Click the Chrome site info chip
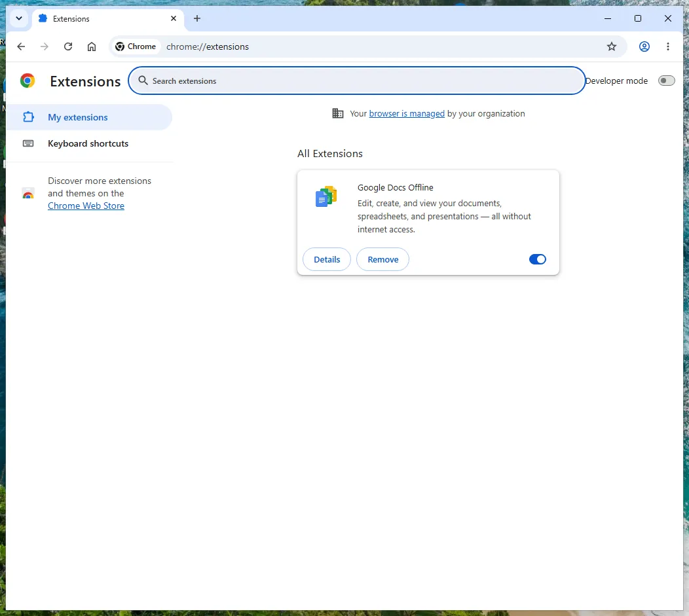This screenshot has height=616, width=689. 136,46
